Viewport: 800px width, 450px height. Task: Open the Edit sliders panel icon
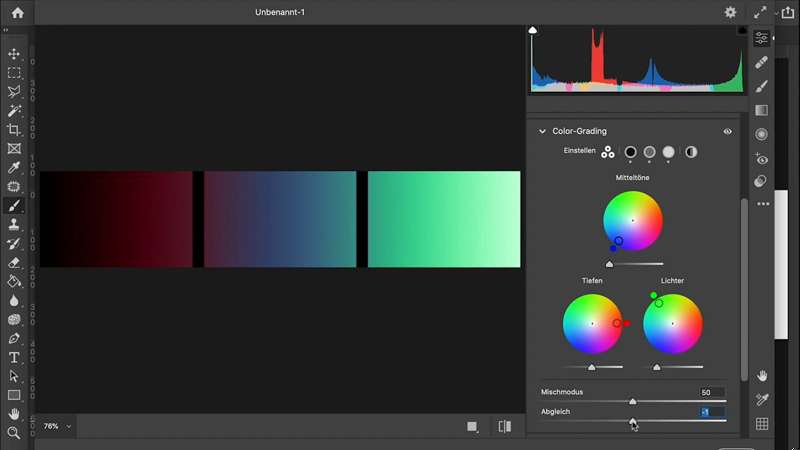point(762,38)
